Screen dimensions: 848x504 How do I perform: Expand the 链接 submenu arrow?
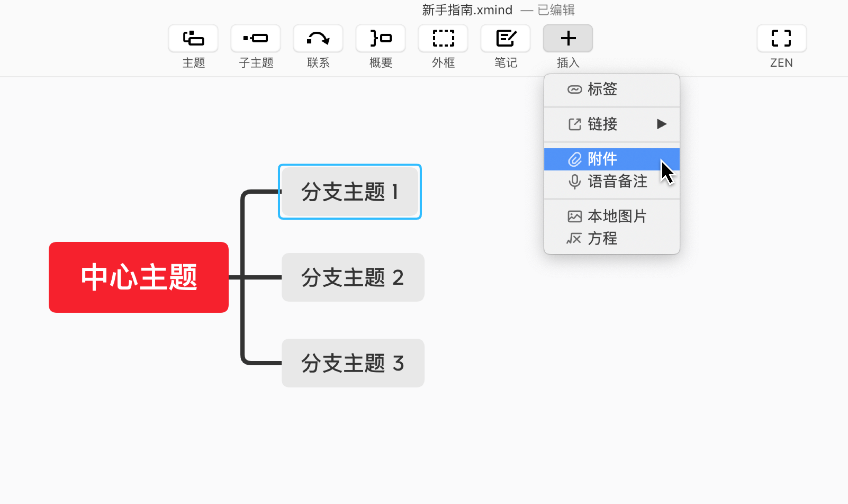(x=661, y=124)
